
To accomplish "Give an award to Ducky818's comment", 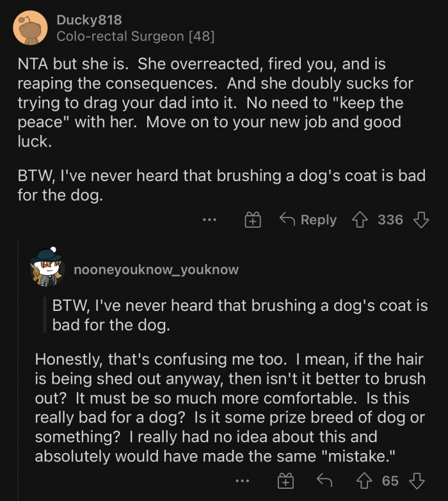I will coord(253,220).
